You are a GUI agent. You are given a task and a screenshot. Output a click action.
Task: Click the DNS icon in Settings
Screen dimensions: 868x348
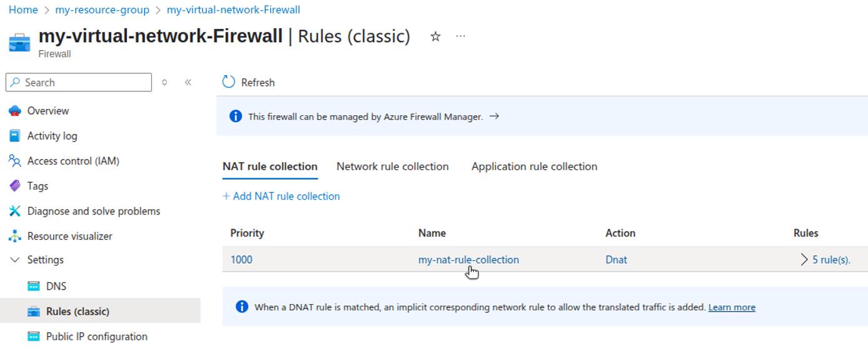(34, 286)
